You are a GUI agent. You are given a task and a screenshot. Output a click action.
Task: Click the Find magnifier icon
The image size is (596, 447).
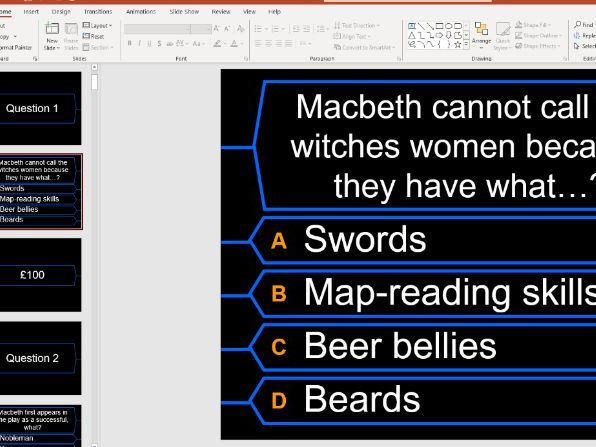578,25
